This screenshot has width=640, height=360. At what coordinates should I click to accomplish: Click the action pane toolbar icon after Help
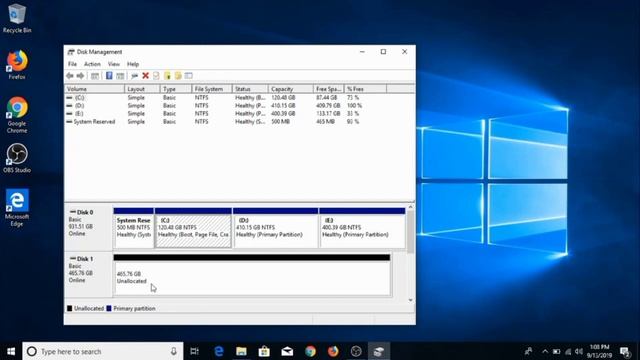[120, 76]
